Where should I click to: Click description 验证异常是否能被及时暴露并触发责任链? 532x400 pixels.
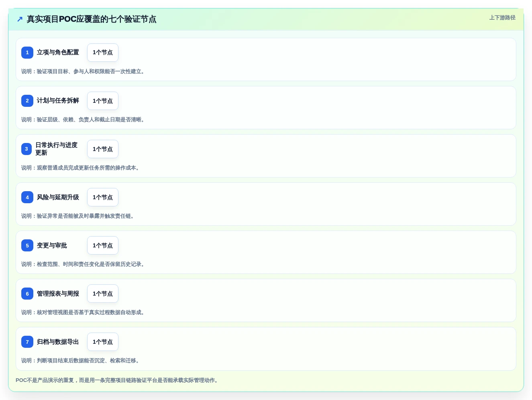click(77, 216)
